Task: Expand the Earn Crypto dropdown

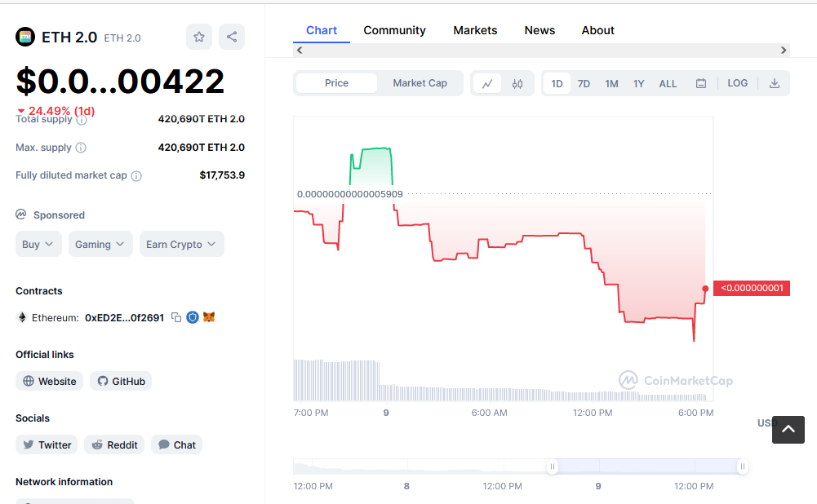Action: point(181,244)
